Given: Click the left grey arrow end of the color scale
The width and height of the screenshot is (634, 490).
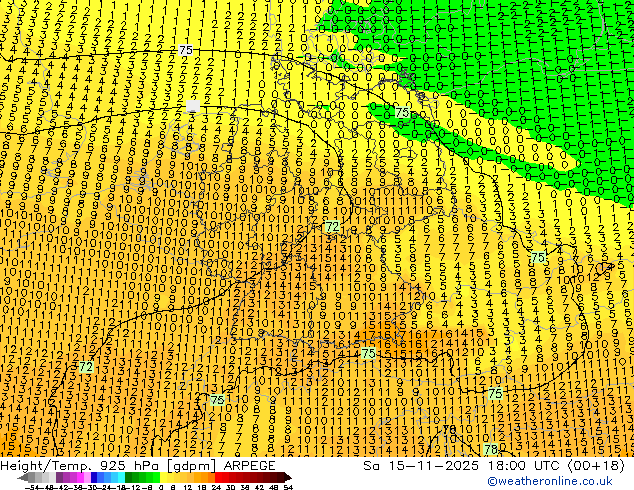Looking at the screenshot, I should 23,477.
